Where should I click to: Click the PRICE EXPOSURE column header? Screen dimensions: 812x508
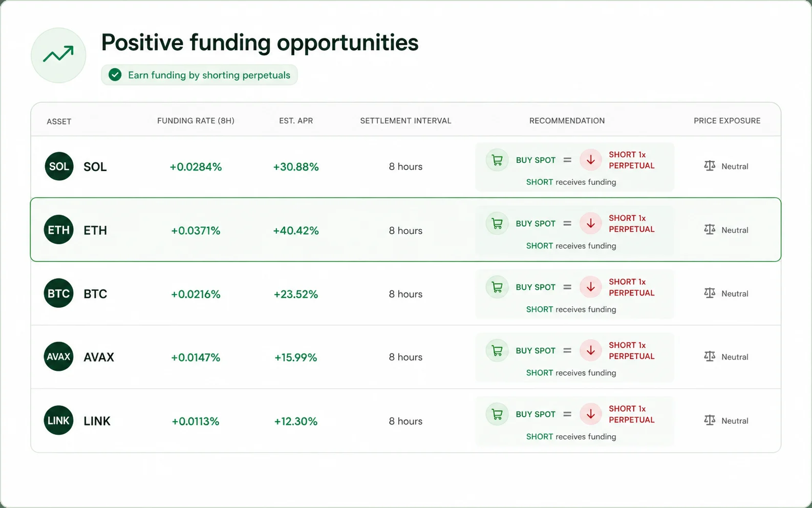pos(727,121)
